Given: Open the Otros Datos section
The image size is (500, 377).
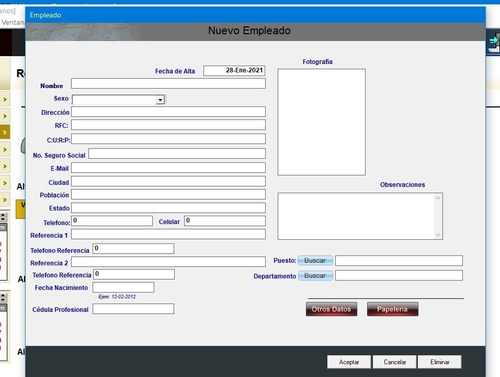Looking at the screenshot, I should 331,309.
